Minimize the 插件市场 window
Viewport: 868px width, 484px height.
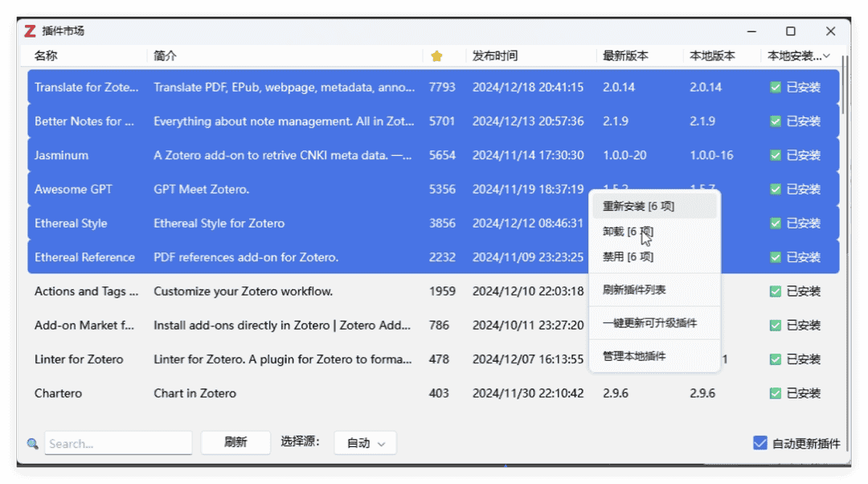(x=751, y=31)
